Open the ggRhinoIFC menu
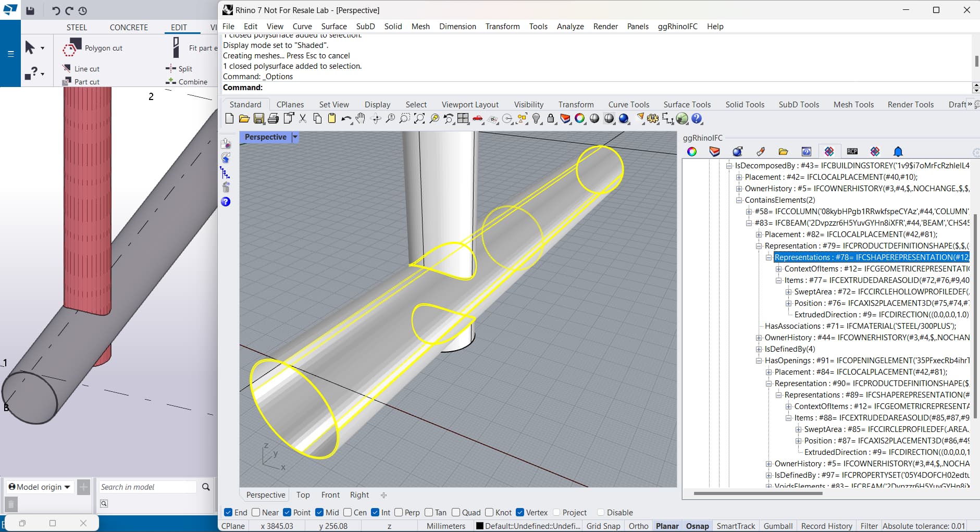980x532 pixels. coord(677,27)
